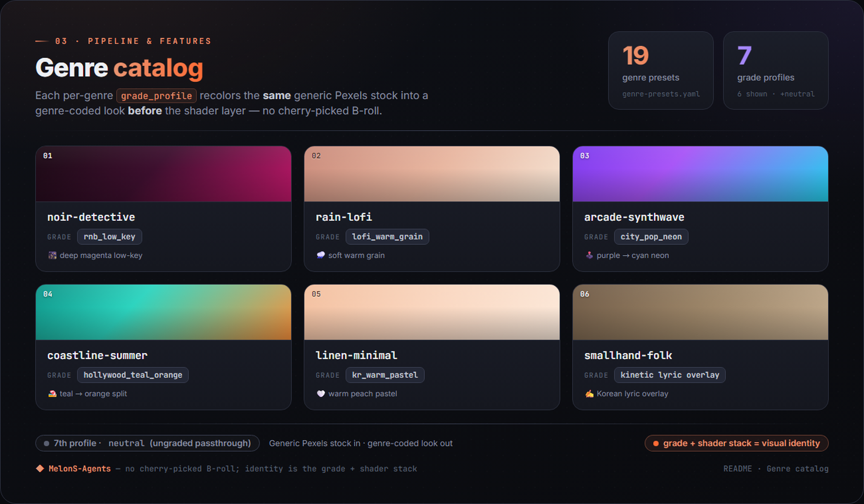
Task: Click the card number 02 label
Action: [x=316, y=156]
